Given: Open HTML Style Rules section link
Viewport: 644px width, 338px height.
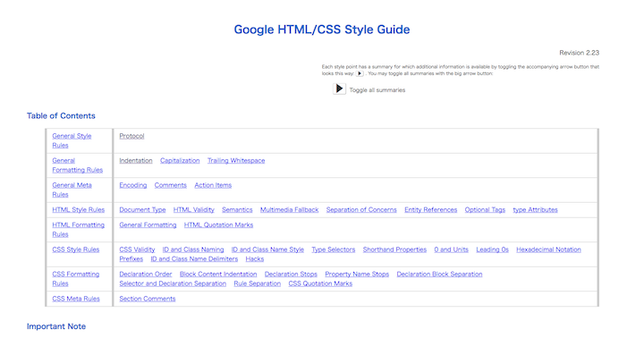Looking at the screenshot, I should (x=79, y=210).
